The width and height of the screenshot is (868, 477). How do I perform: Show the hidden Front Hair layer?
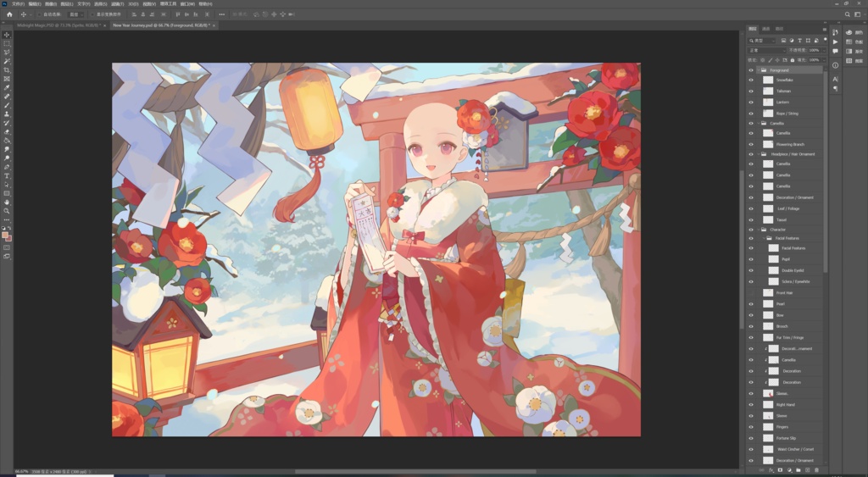point(751,293)
